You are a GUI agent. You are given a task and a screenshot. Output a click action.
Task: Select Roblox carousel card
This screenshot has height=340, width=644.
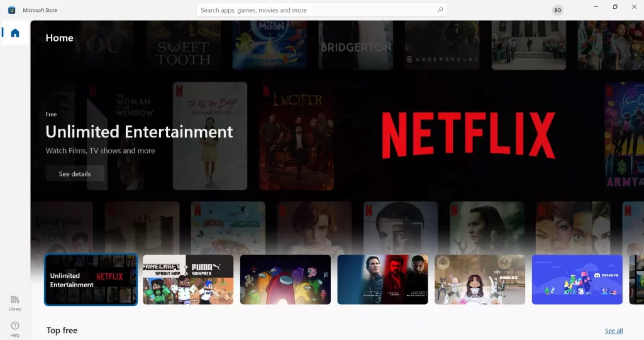(480, 280)
